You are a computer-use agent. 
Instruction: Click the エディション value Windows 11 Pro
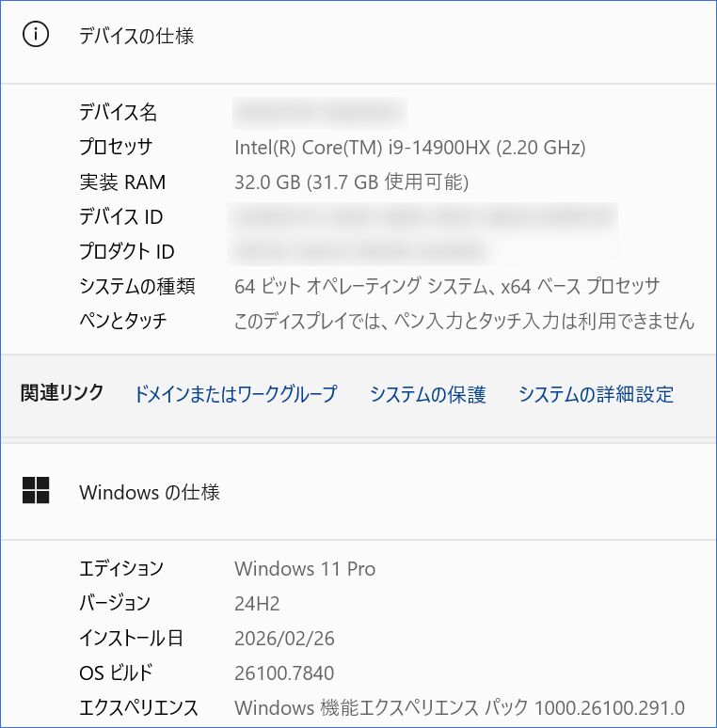tap(305, 569)
